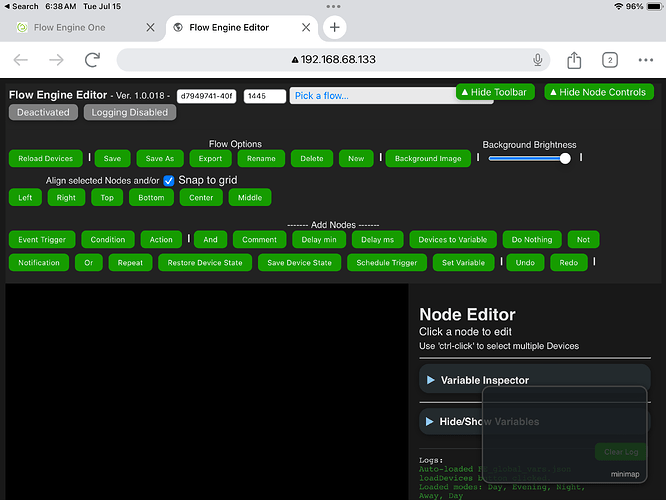The width and height of the screenshot is (666, 500).
Task: Click the Clear Log button
Action: (x=621, y=452)
